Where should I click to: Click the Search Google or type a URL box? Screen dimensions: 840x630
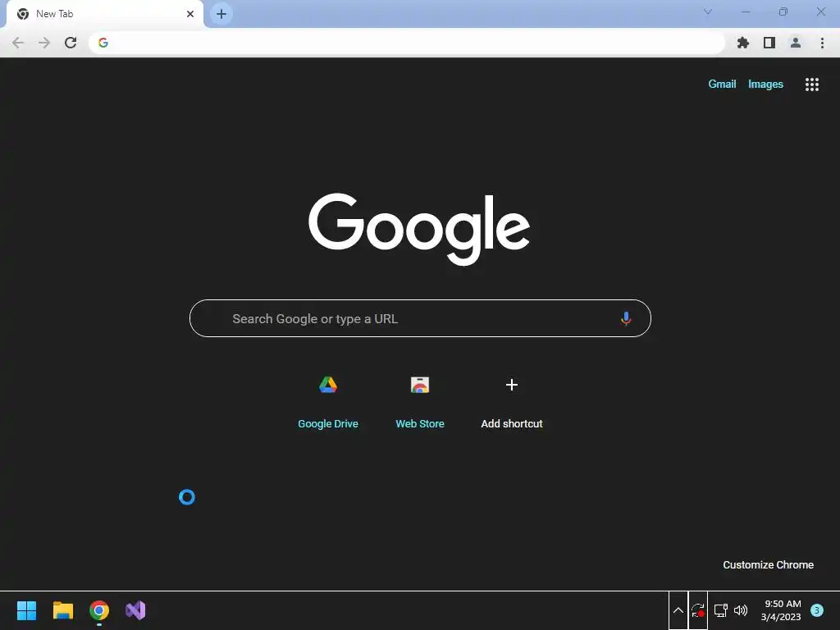coord(420,318)
